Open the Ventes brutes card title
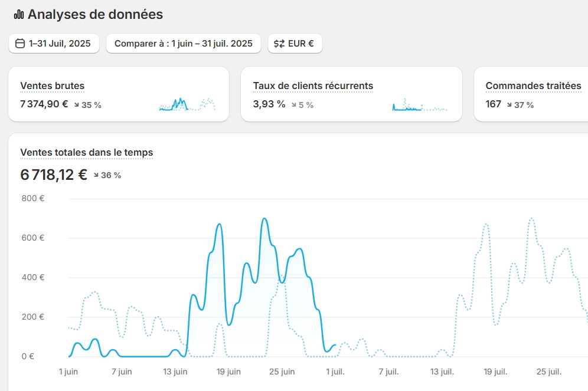 point(53,86)
